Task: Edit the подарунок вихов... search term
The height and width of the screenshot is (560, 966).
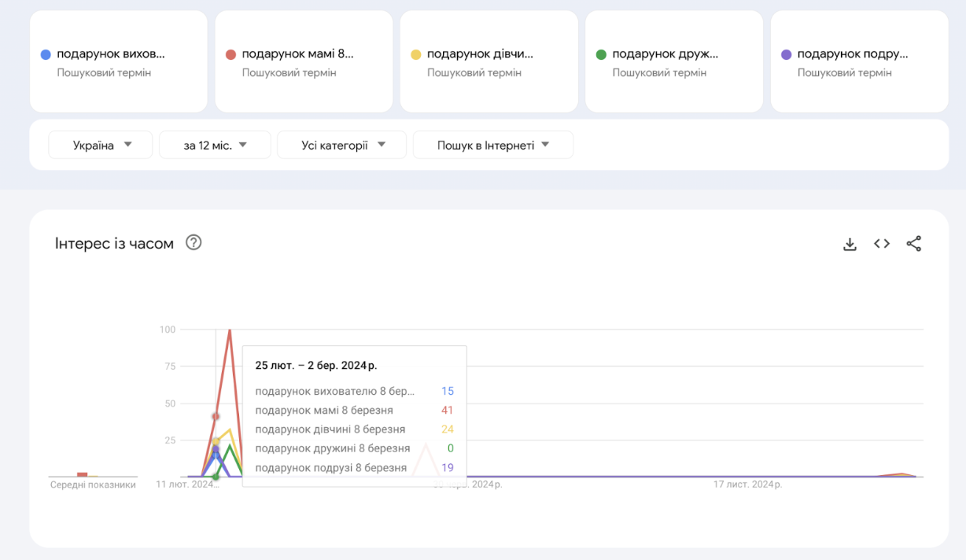Action: (111, 54)
